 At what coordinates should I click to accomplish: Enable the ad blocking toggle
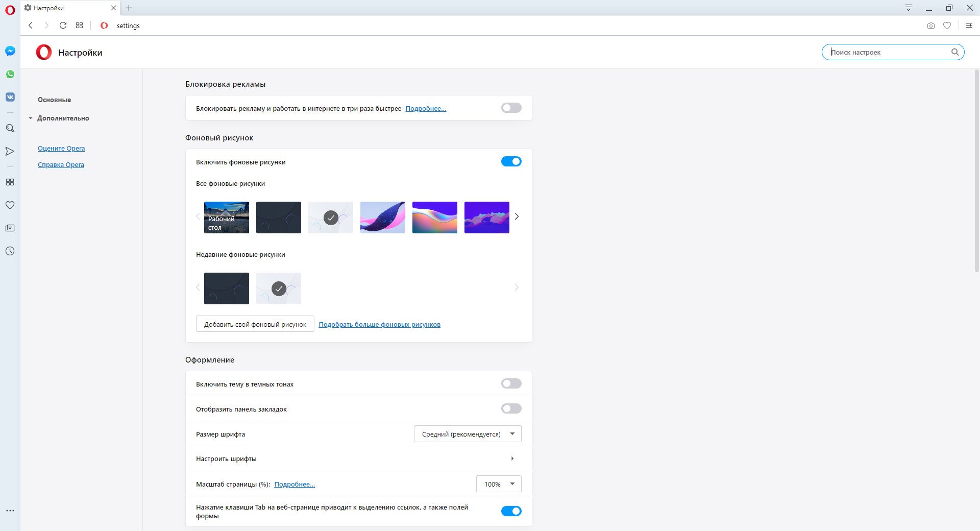tap(511, 108)
